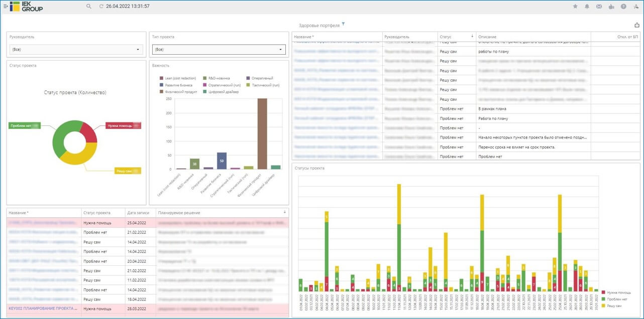Screen dimensions: 644x319
Task: Open the hamburger menu beside the IEK logo
Action: point(6,7)
